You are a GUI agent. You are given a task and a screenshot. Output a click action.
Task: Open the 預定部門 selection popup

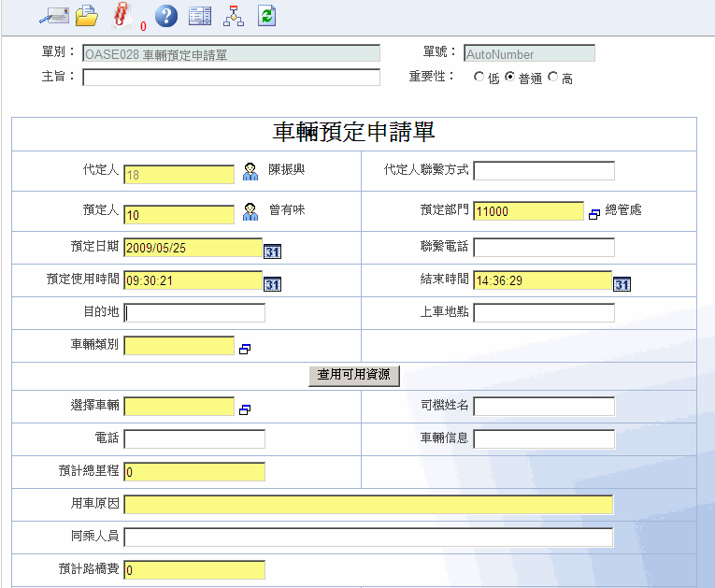tap(594, 214)
